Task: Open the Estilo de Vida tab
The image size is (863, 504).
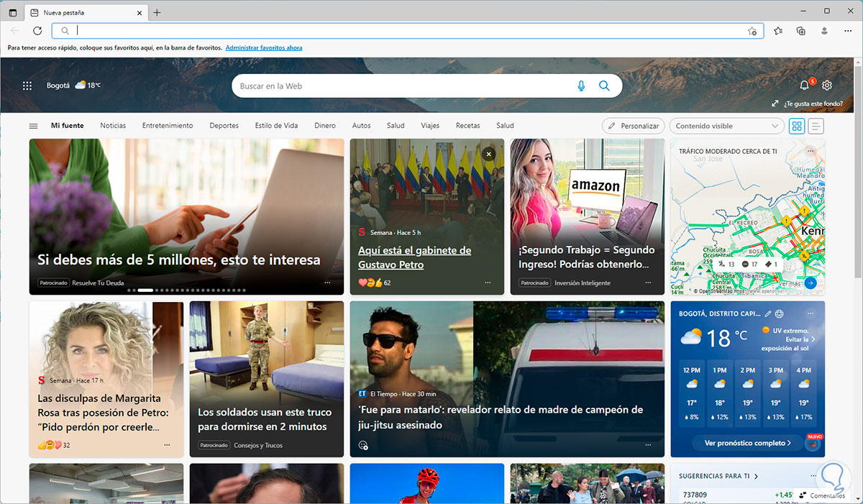Action: click(x=276, y=126)
